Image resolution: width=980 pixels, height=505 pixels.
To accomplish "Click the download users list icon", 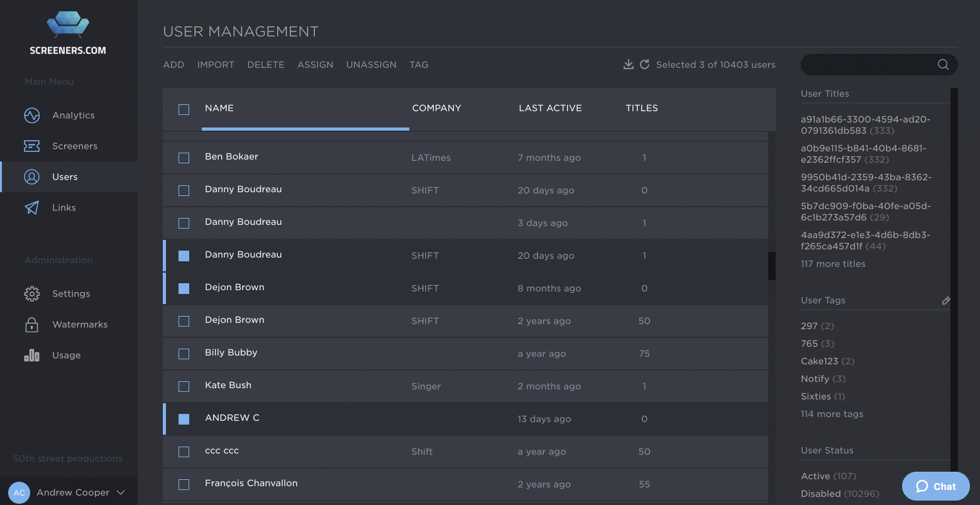I will [628, 64].
